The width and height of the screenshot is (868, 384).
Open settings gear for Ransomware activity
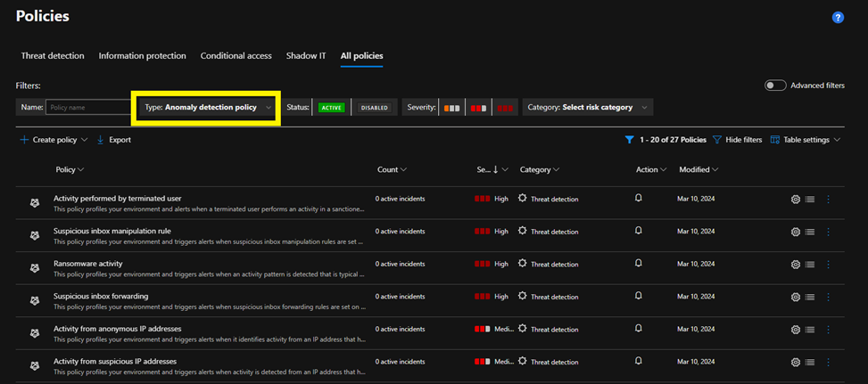coord(796,265)
